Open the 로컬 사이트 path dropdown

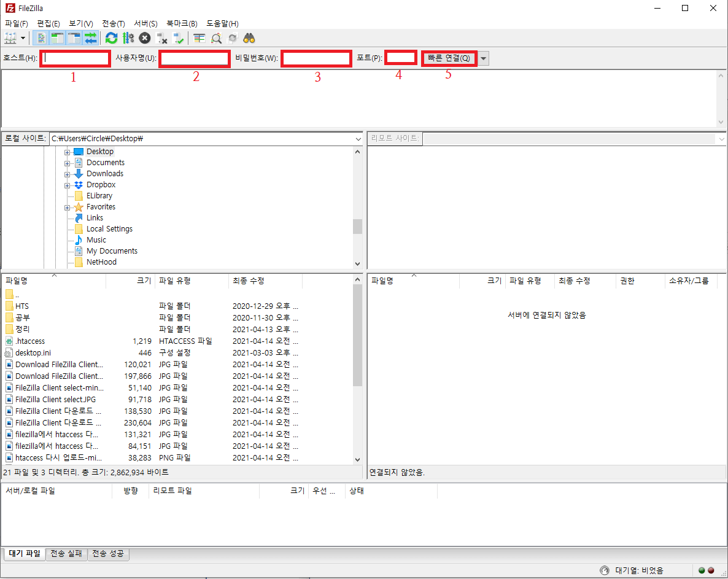point(358,139)
